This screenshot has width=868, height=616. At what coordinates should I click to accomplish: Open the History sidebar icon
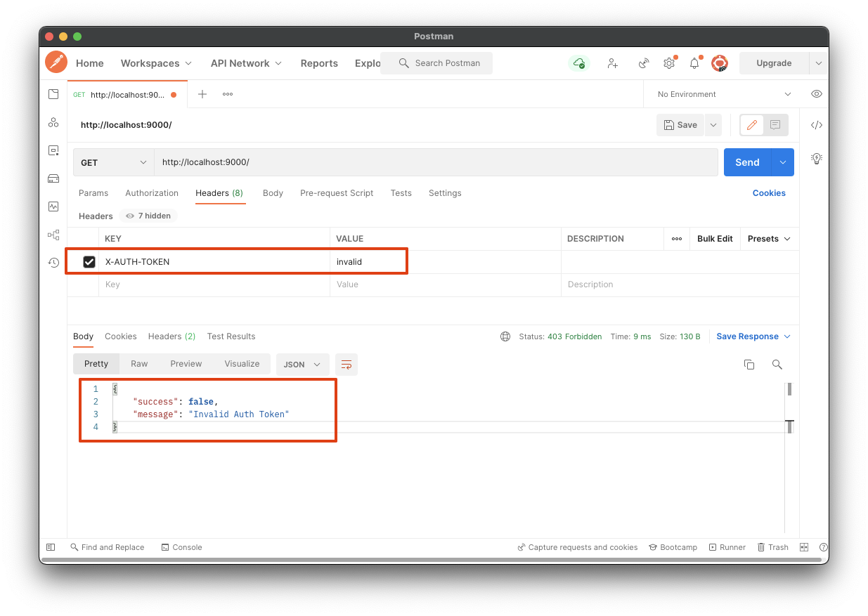coord(53,263)
